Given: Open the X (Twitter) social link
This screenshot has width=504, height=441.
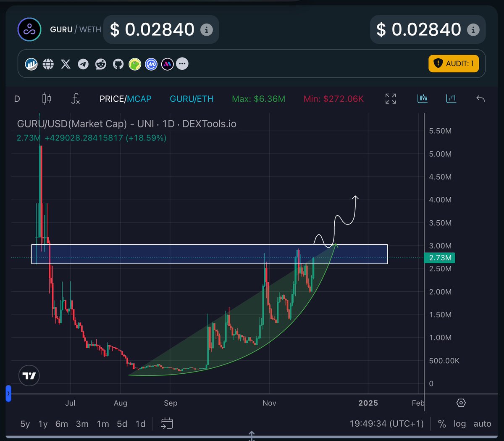Looking at the screenshot, I should coord(66,64).
